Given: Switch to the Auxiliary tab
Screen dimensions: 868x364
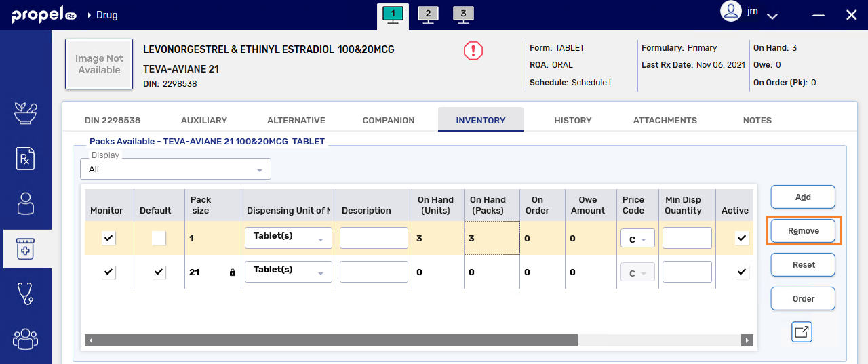Looking at the screenshot, I should click(204, 120).
